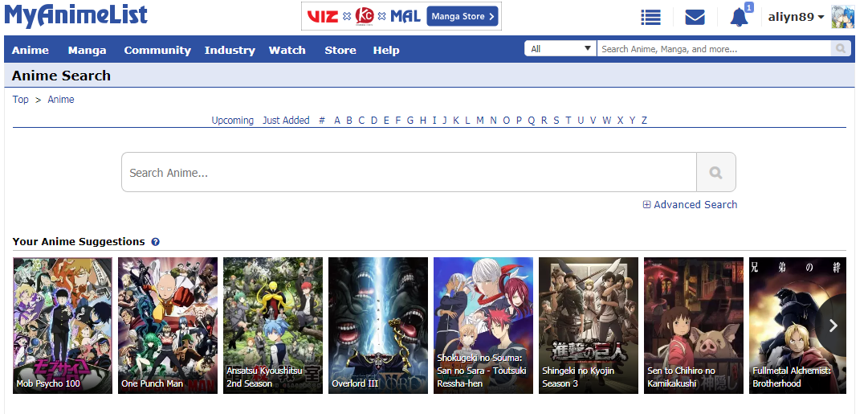This screenshot has width=868, height=414.
Task: Click the suggestions help question mark icon
Action: click(156, 242)
